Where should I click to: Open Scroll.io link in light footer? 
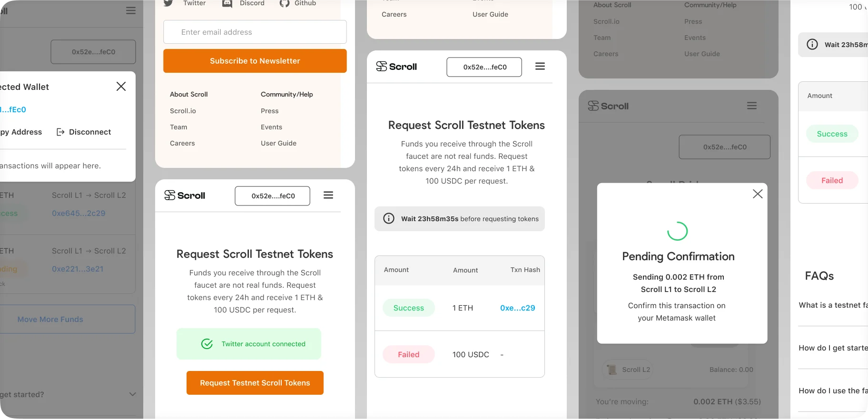pos(183,111)
